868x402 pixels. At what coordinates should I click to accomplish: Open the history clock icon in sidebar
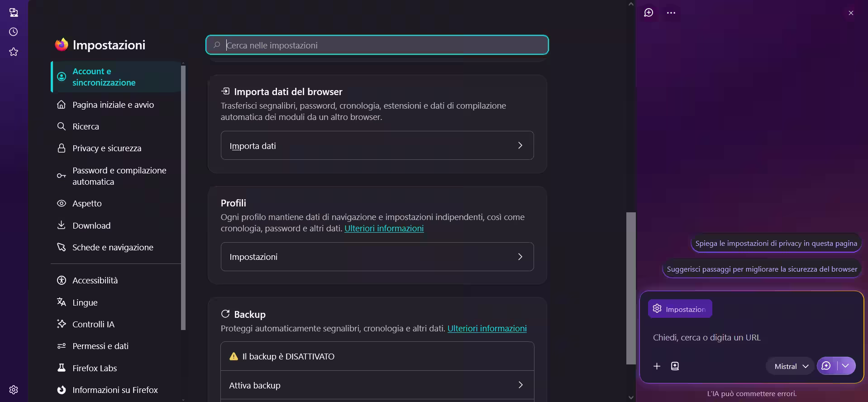click(x=14, y=32)
